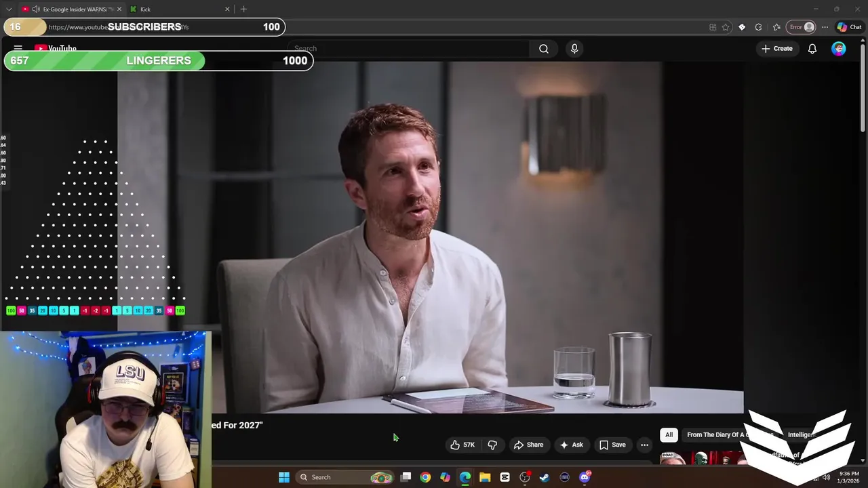The width and height of the screenshot is (868, 488).
Task: Click the Create button on YouTube
Action: pos(777,49)
